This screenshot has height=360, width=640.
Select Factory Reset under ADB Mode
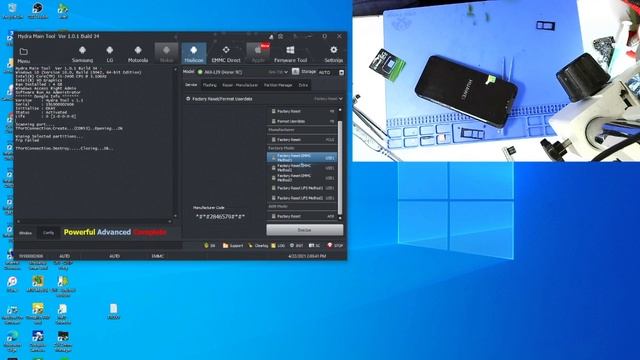(x=302, y=216)
